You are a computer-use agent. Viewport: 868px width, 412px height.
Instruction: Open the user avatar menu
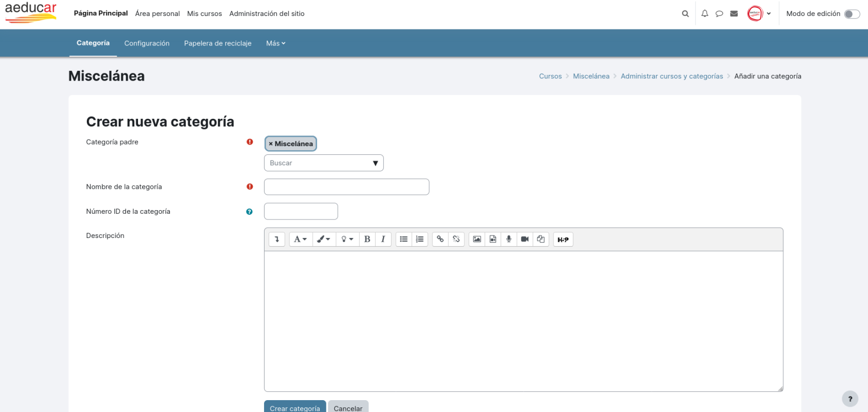(759, 14)
